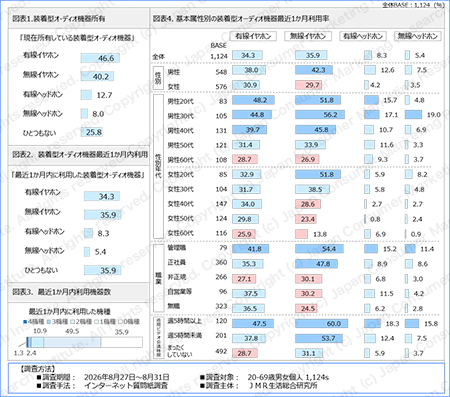Click the 【調査方法】 heading
This screenshot has height=397, width=450.
tap(37, 369)
